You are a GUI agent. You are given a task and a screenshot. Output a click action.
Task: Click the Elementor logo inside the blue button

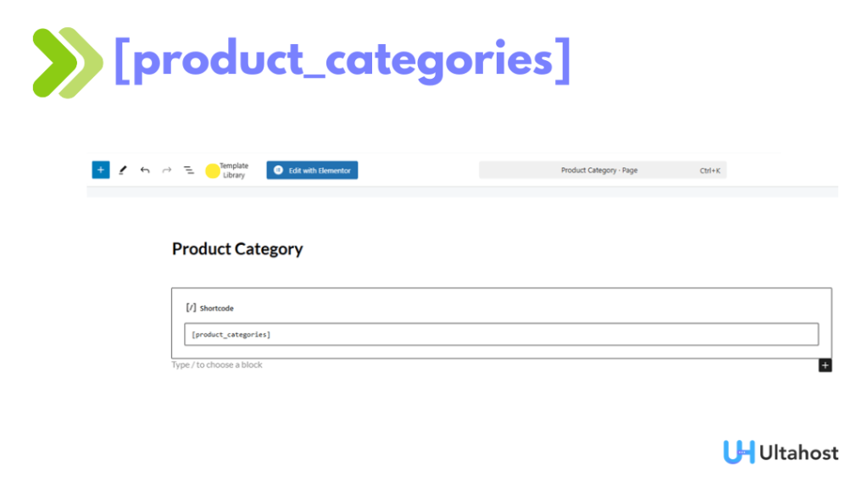277,169
